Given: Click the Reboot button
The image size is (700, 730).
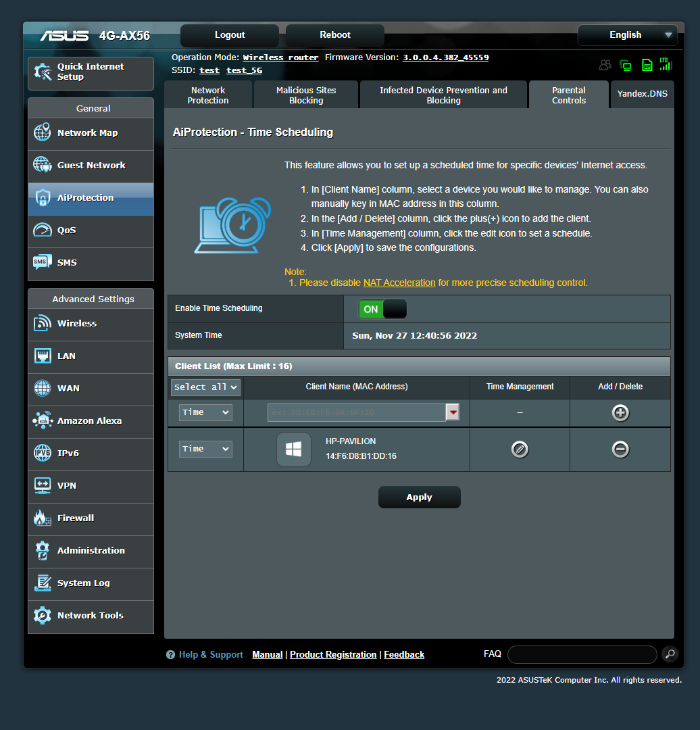Looking at the screenshot, I should [334, 35].
